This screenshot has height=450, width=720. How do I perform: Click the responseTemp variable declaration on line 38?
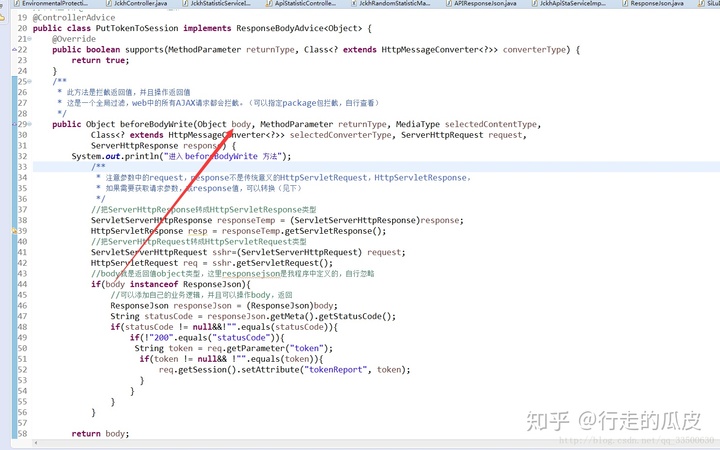[x=246, y=220]
